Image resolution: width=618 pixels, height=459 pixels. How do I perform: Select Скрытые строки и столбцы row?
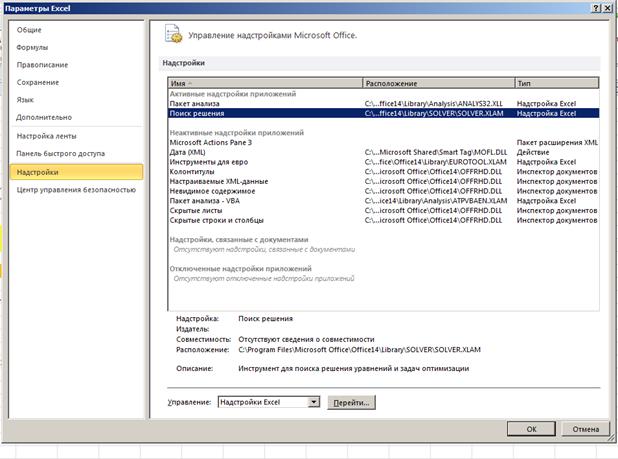(x=383, y=220)
